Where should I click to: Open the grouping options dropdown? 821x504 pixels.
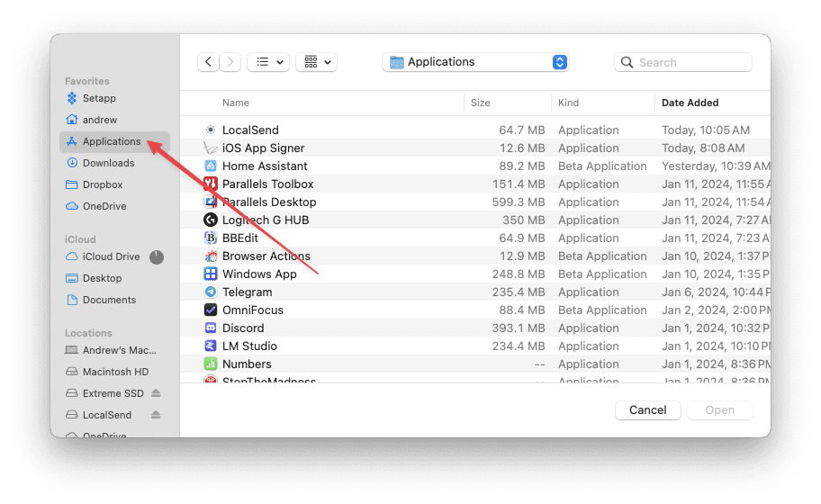[316, 62]
